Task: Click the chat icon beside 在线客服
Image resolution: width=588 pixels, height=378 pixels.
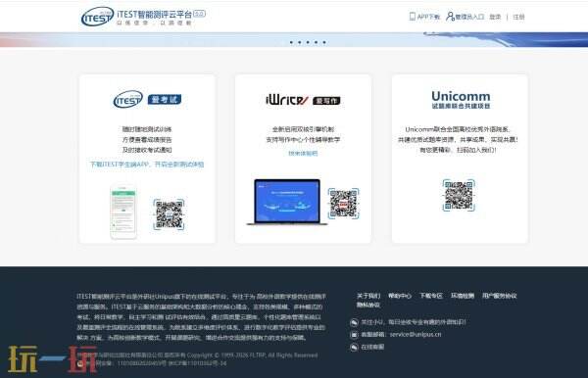Action: tap(354, 348)
